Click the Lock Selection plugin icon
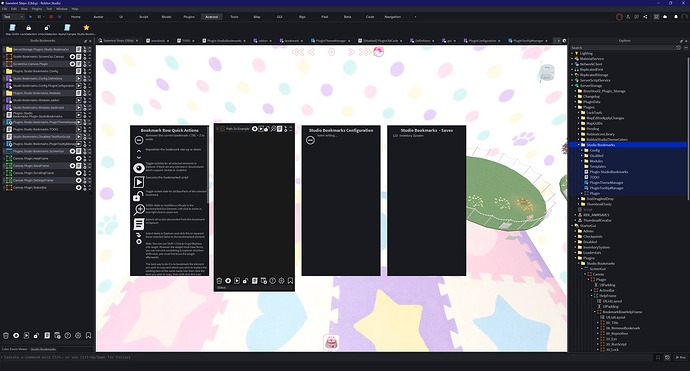This screenshot has width=690, height=371. [29, 28]
